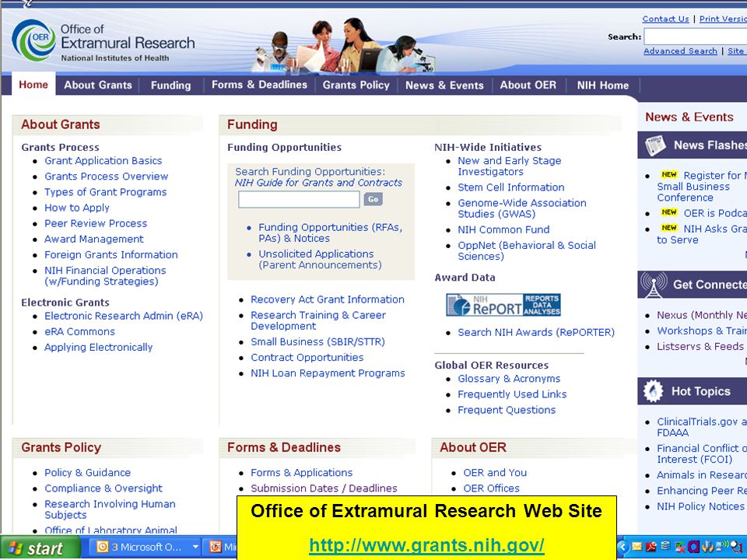Open Genome-Wide Association Studies (GWAS) link
The height and width of the screenshot is (560, 747).
pos(521,208)
